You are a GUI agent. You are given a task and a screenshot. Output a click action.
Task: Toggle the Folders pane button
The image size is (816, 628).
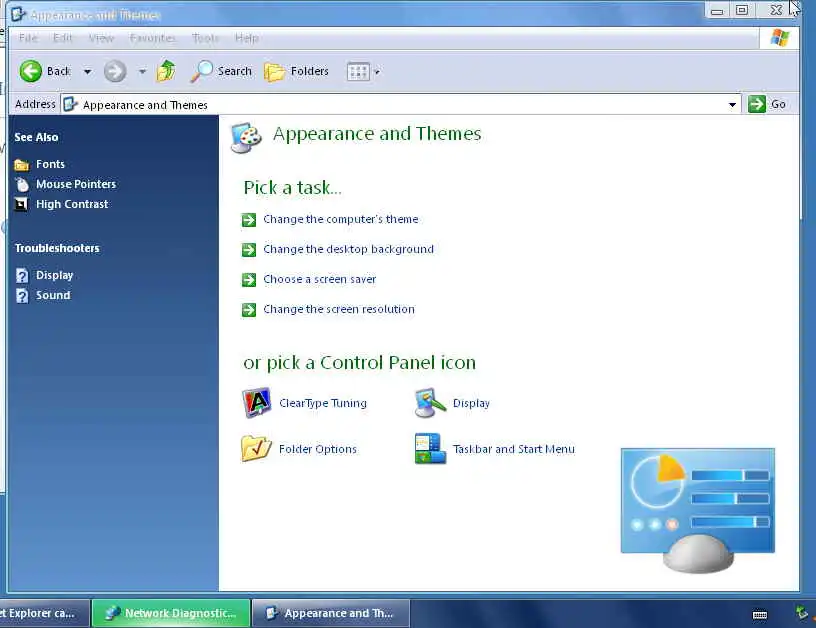[297, 71]
